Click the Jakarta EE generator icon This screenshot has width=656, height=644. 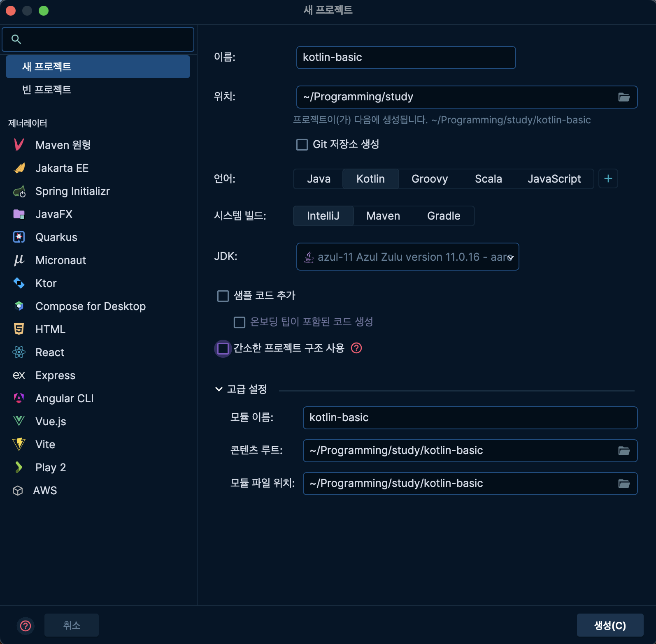coord(19,168)
